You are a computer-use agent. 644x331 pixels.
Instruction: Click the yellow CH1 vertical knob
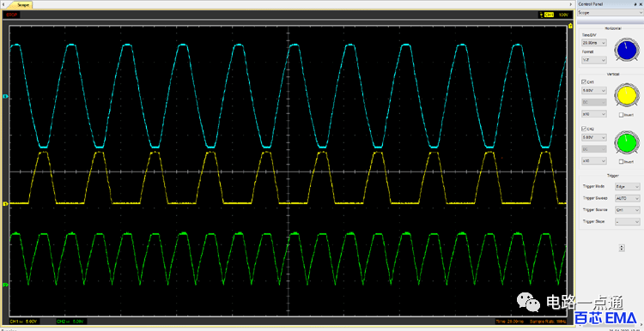tap(627, 95)
